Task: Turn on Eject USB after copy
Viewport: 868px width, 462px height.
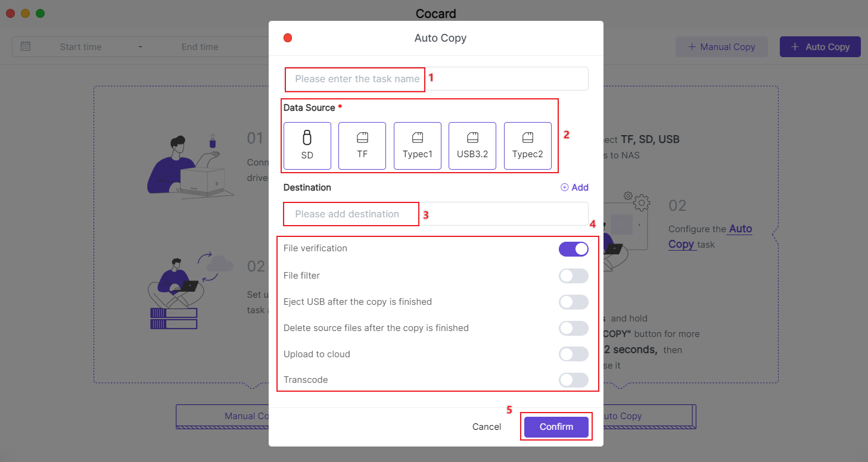Action: coord(573,302)
